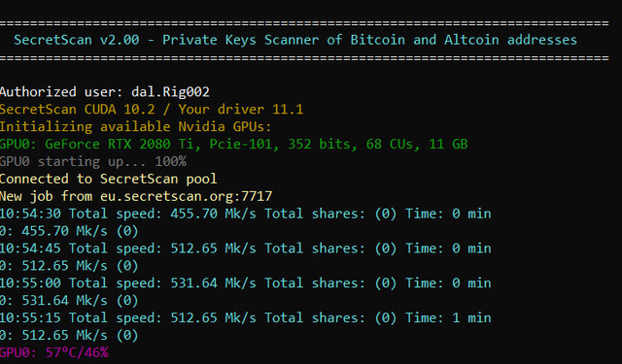Click the 10:55:15 total speed line
The image size is (622, 364).
246,318
